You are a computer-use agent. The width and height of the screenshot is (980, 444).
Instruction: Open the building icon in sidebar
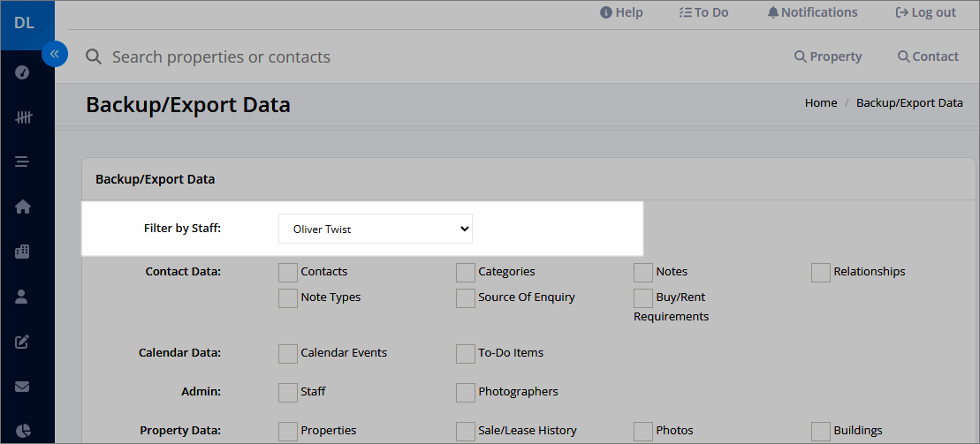[22, 252]
